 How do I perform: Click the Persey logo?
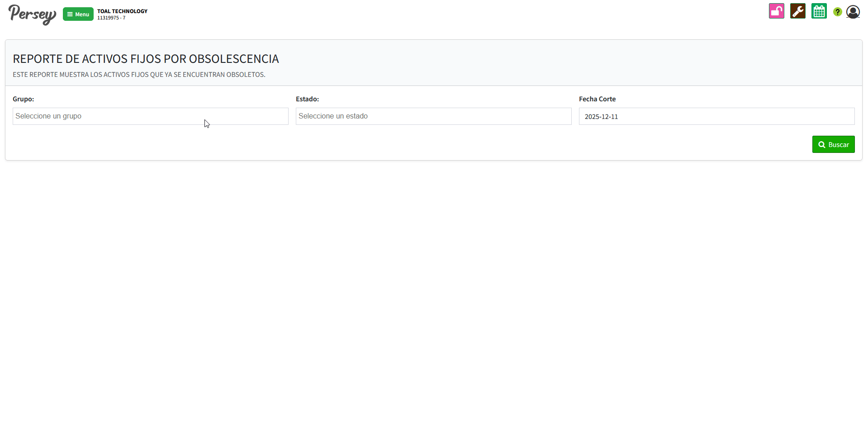32,14
